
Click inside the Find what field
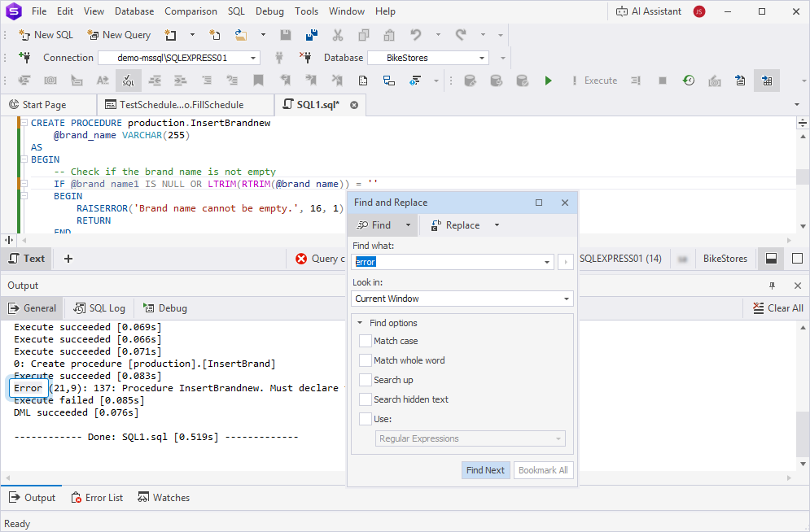pos(452,262)
